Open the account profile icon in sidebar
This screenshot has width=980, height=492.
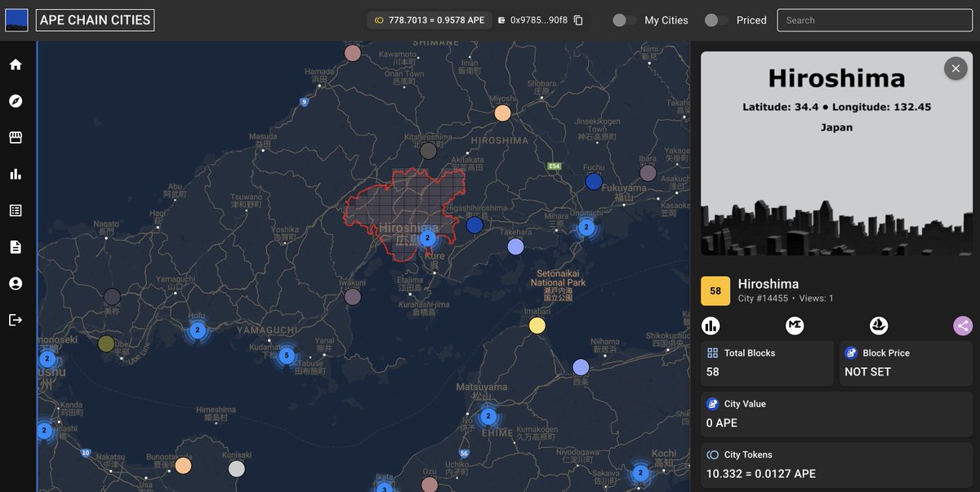16,283
